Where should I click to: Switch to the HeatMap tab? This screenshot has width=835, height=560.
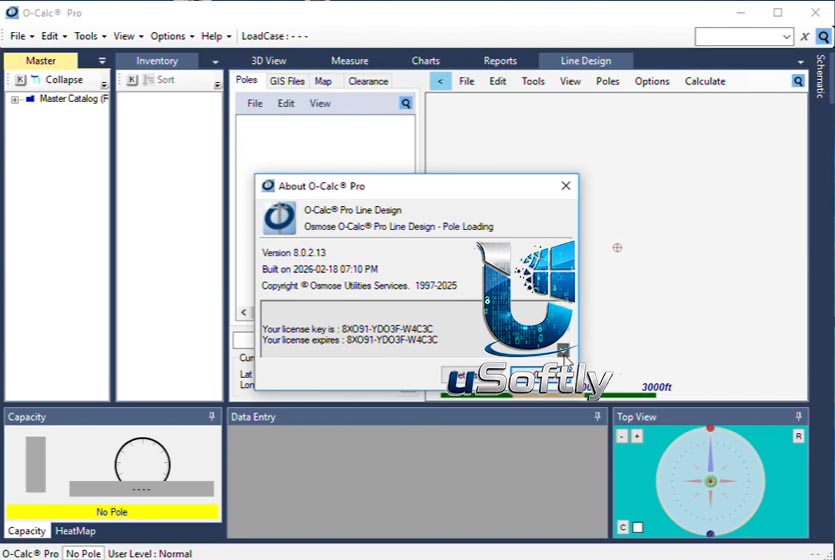(76, 531)
